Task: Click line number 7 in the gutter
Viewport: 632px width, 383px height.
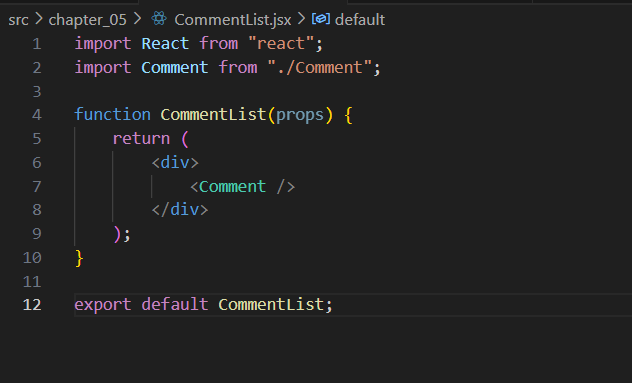Action: click(x=37, y=187)
